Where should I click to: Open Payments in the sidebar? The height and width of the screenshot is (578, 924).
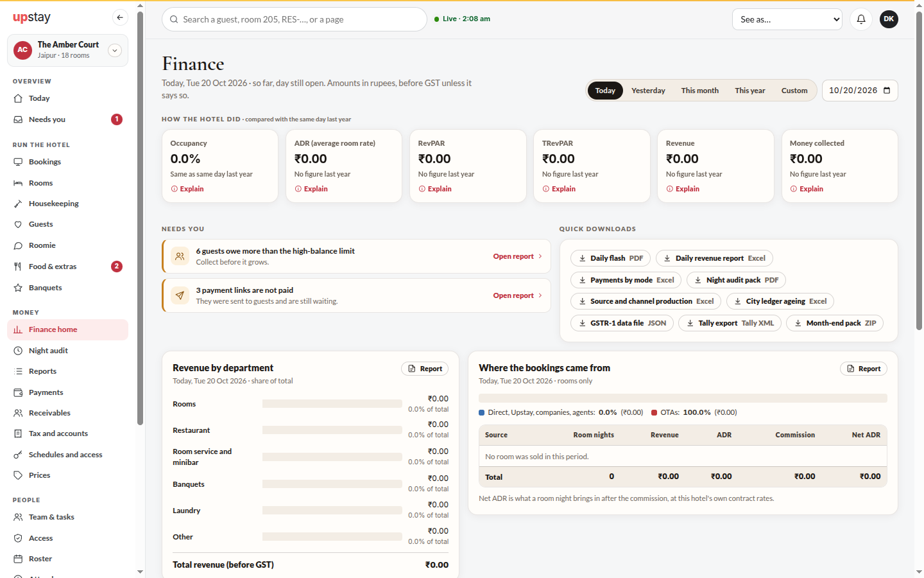click(67, 392)
